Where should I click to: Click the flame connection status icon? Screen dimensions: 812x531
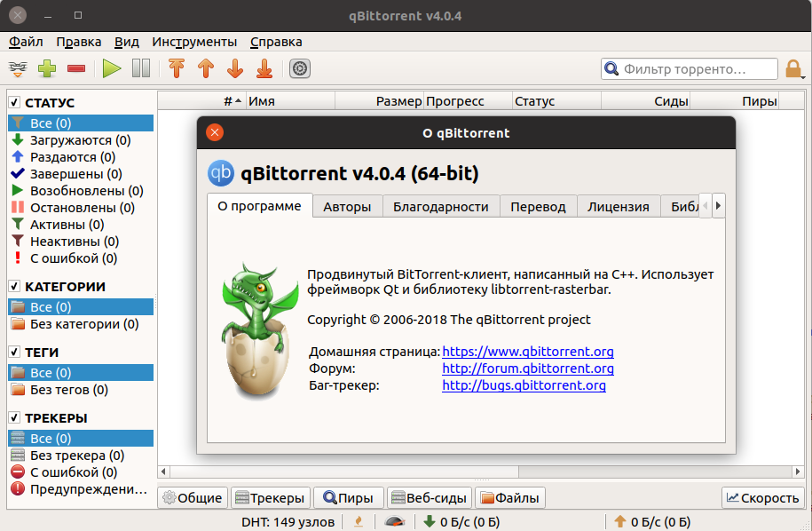359,521
